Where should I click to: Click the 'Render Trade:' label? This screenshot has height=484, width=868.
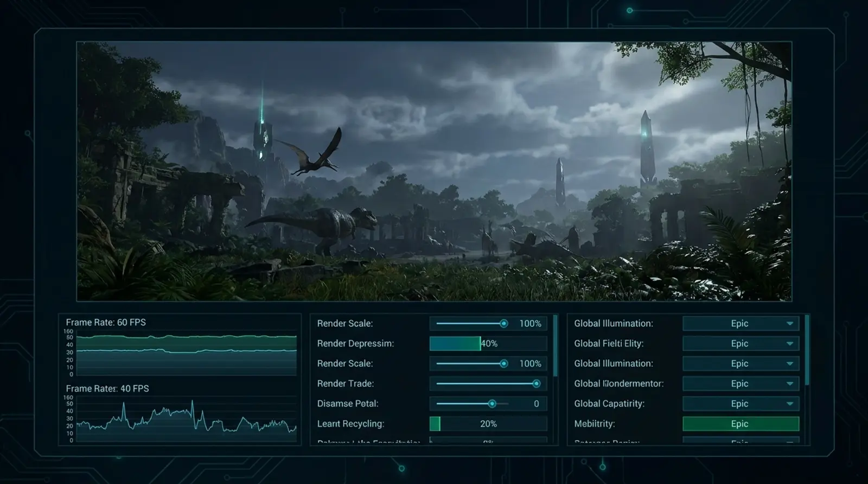click(346, 384)
